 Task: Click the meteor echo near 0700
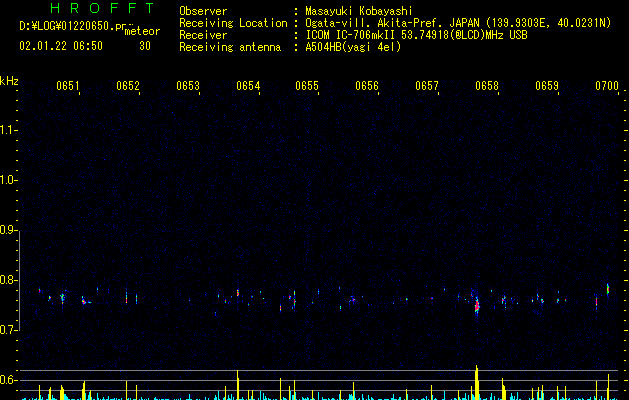pos(608,289)
